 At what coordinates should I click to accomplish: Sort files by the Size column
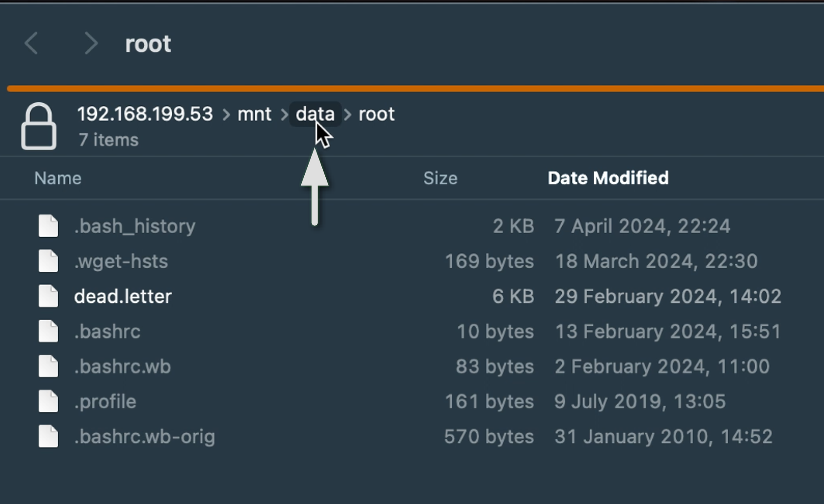[440, 178]
